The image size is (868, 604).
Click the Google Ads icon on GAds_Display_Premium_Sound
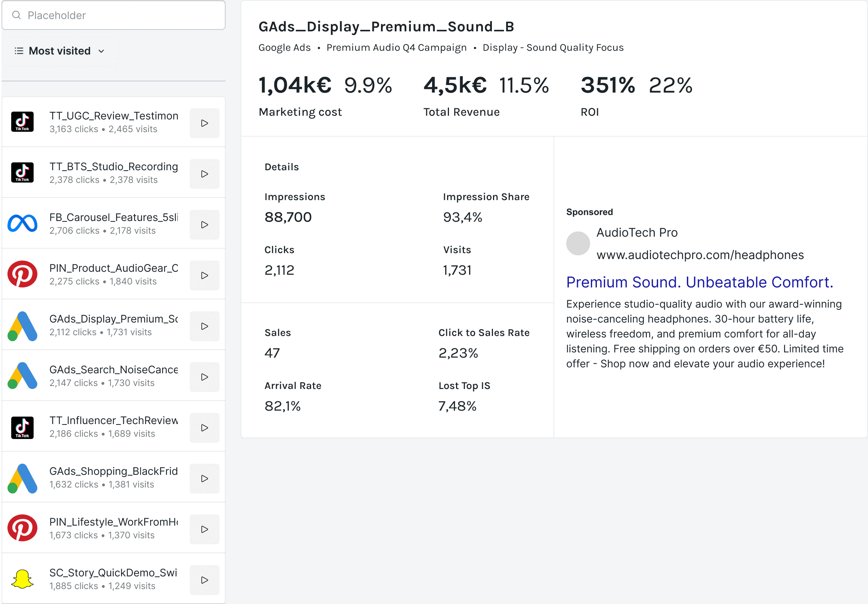pyautogui.click(x=22, y=325)
